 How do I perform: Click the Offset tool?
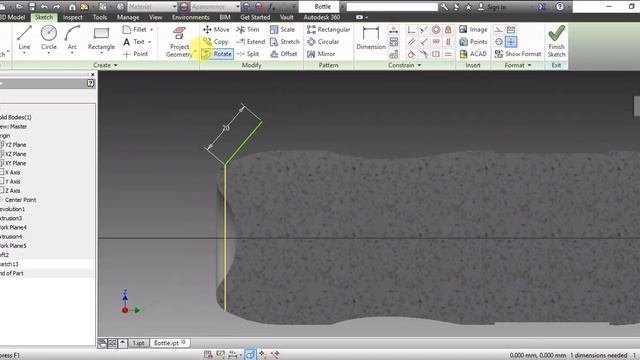pos(284,54)
